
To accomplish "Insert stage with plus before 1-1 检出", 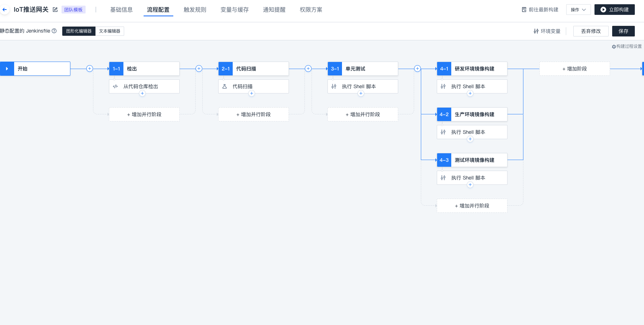I will 90,69.
